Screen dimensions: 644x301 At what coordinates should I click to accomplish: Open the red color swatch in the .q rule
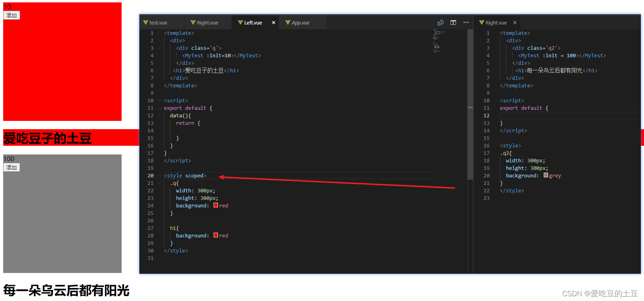pos(216,205)
